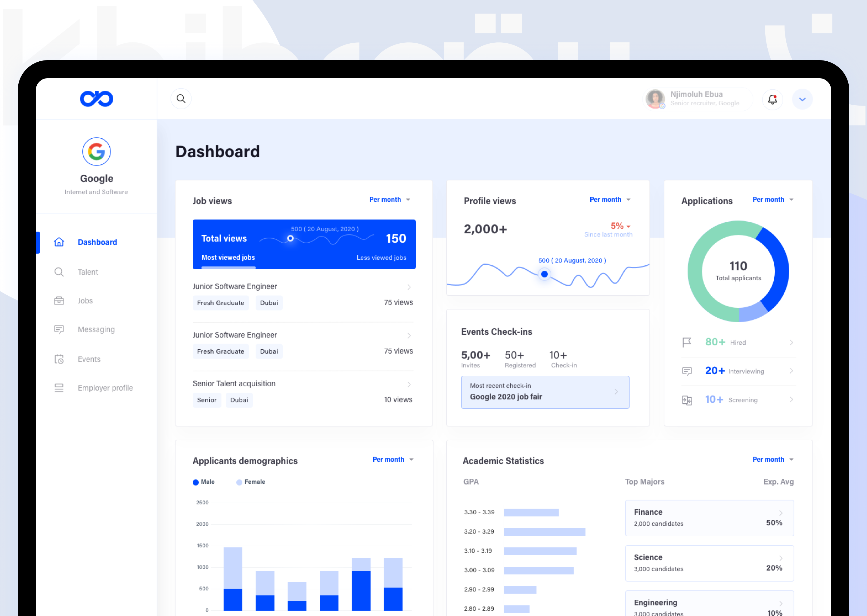
Task: Click the Messaging chat icon in sidebar
Action: pyautogui.click(x=59, y=329)
